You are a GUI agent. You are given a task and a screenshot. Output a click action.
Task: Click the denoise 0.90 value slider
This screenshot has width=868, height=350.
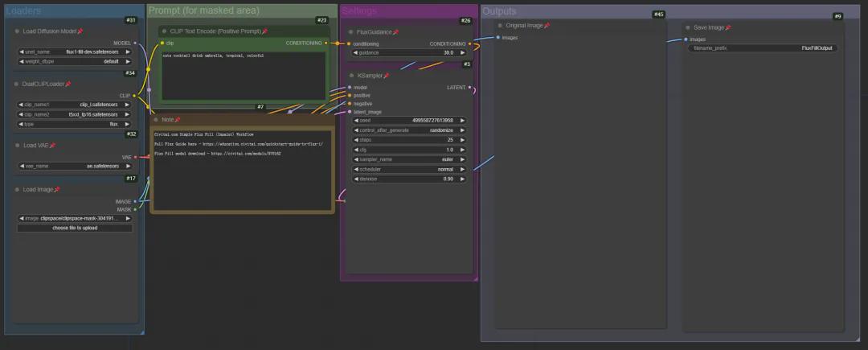pyautogui.click(x=409, y=179)
